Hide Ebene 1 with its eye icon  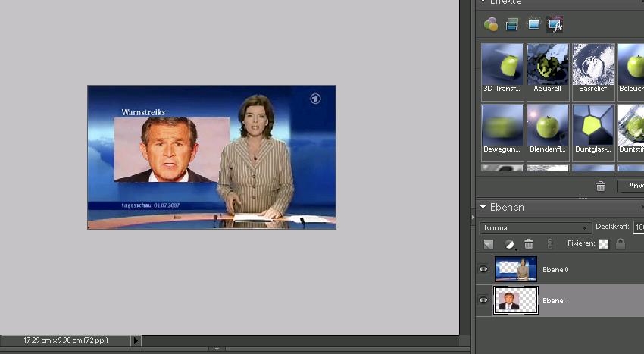pyautogui.click(x=483, y=300)
